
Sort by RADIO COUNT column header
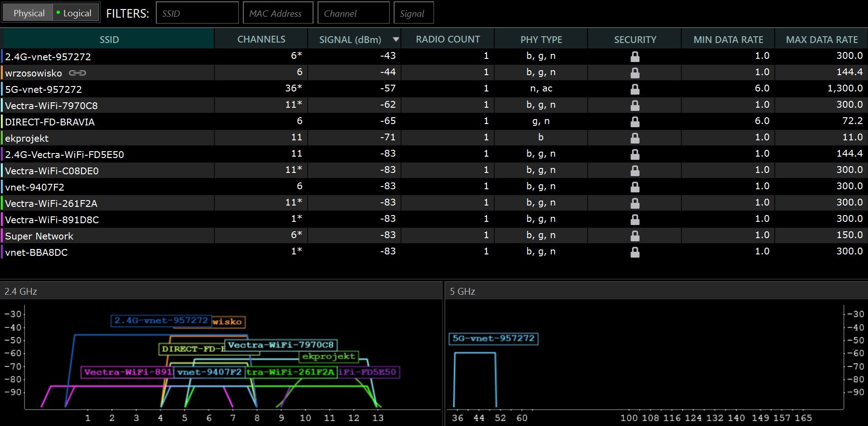point(448,39)
